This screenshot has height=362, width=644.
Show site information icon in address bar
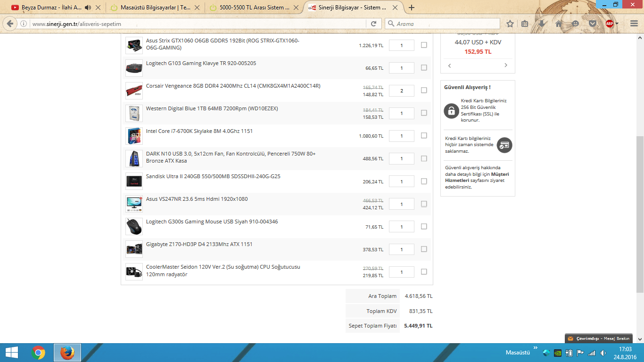tap(24, 24)
